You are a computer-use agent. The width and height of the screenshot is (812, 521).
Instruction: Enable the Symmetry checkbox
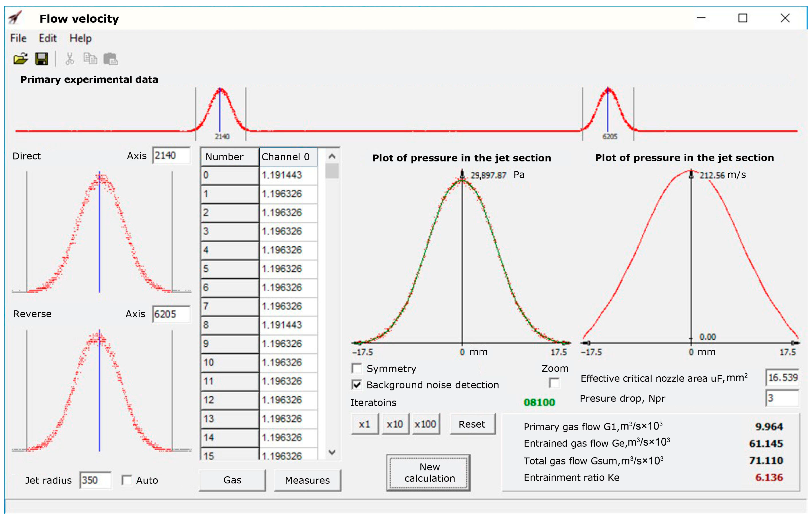point(357,369)
